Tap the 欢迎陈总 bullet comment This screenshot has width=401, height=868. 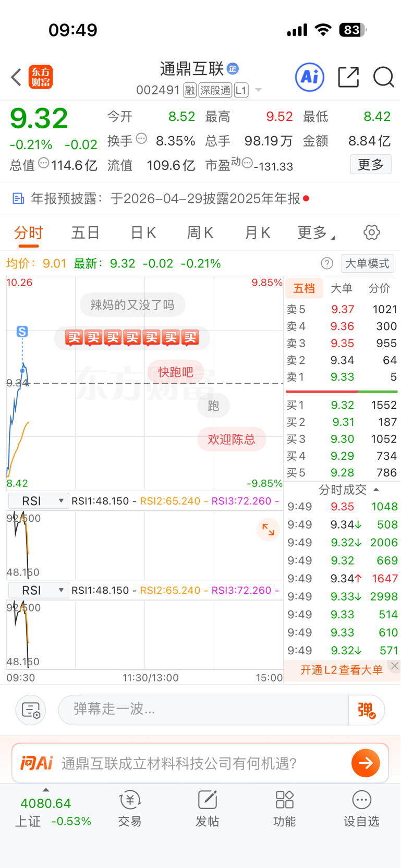coord(232,439)
